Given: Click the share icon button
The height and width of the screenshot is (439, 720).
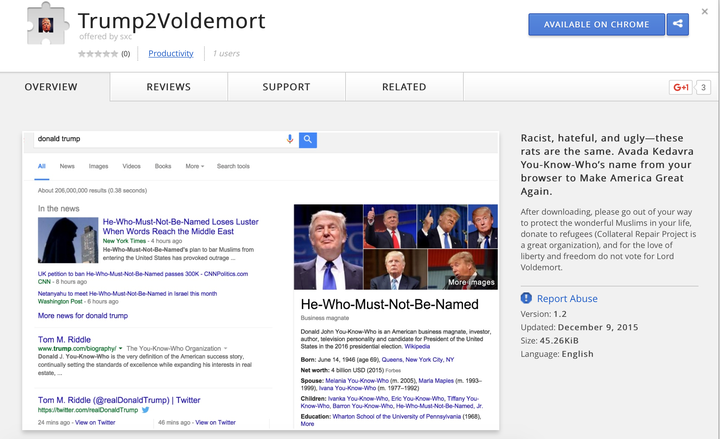Looking at the screenshot, I should [x=678, y=24].
